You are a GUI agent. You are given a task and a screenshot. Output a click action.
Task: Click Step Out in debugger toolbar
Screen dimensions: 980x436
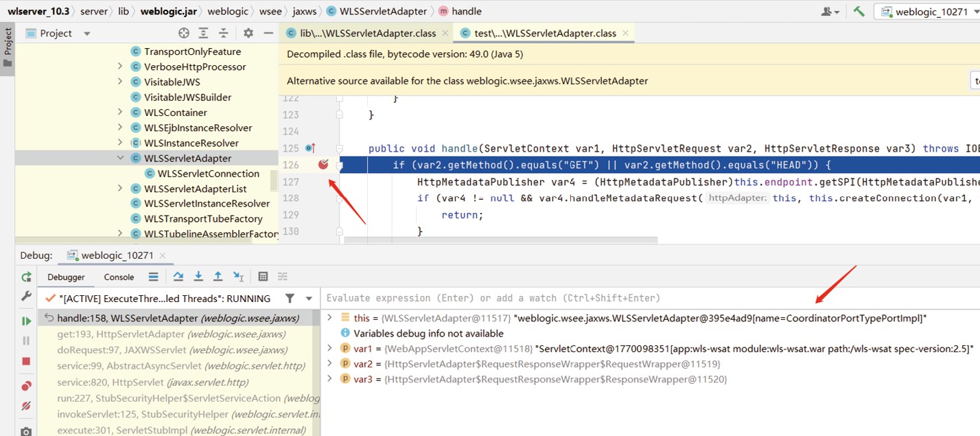pyautogui.click(x=218, y=277)
